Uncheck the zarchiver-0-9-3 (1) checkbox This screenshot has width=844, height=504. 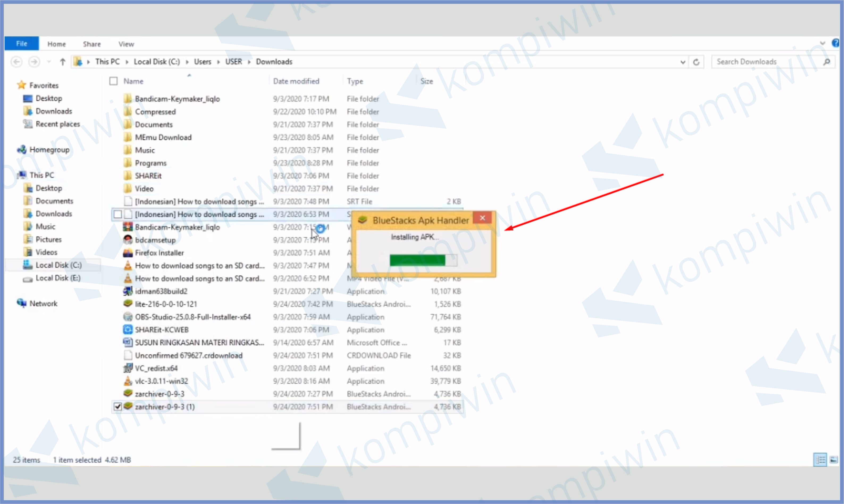117,407
